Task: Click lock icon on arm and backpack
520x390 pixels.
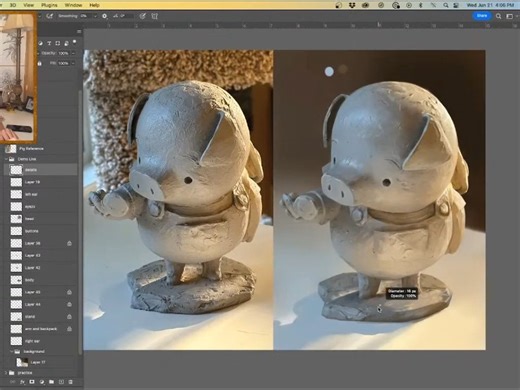Action: click(x=69, y=329)
